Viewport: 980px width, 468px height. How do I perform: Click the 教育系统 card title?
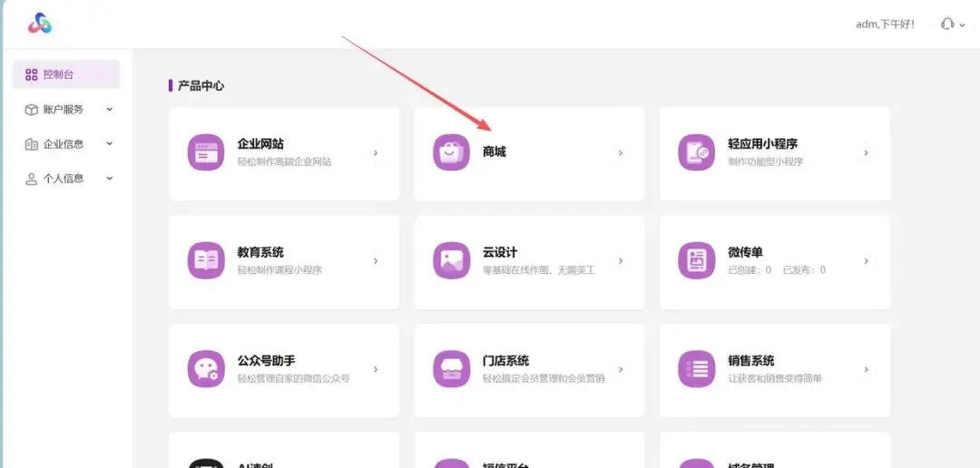click(260, 252)
